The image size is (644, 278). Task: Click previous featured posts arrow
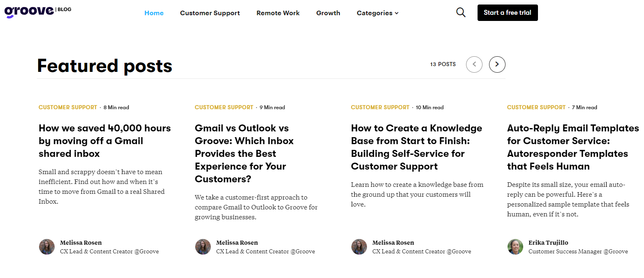(474, 64)
